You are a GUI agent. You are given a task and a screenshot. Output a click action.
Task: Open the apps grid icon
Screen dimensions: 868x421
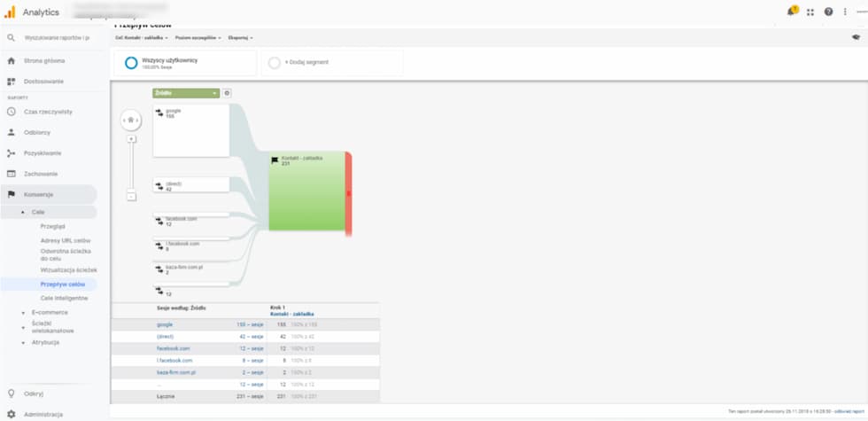[810, 12]
